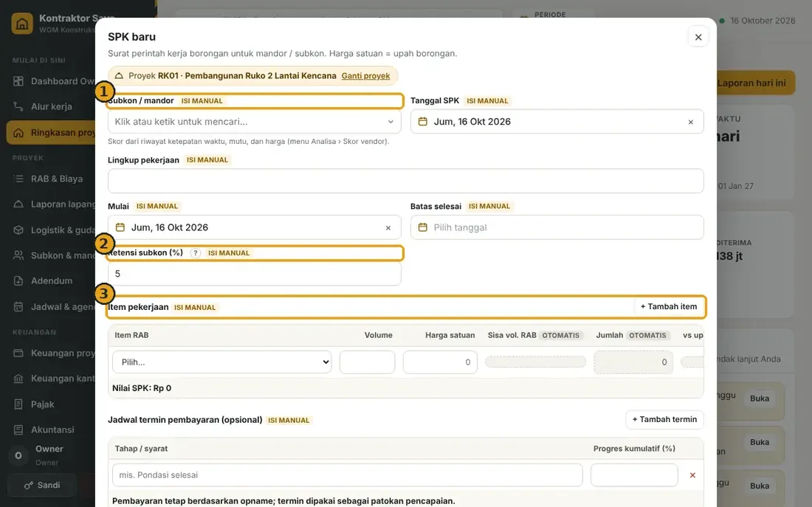Click the Laporan lapangan sidebar icon

point(18,204)
